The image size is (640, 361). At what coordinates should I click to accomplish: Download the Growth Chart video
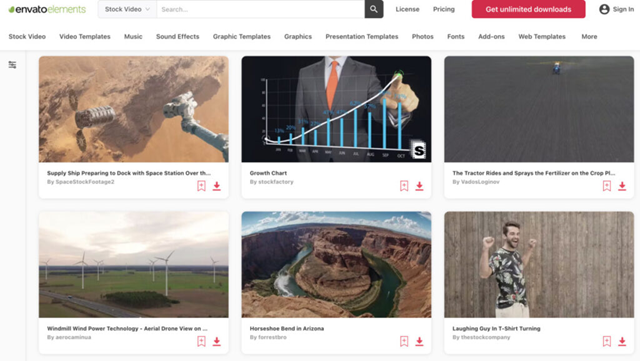coord(419,186)
